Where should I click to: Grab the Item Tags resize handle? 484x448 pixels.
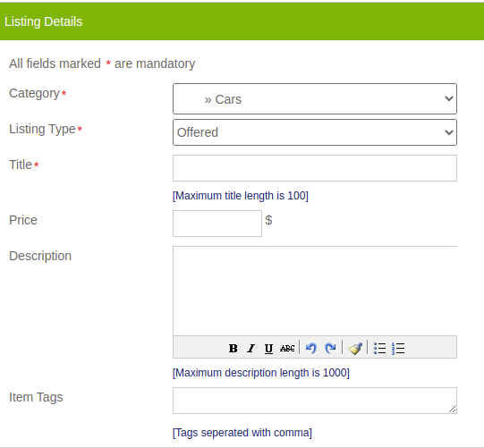click(452, 410)
